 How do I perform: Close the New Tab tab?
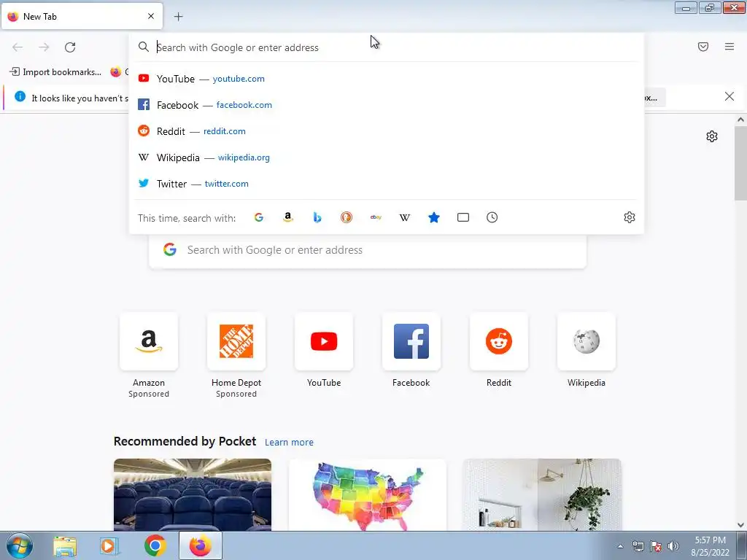pos(151,16)
